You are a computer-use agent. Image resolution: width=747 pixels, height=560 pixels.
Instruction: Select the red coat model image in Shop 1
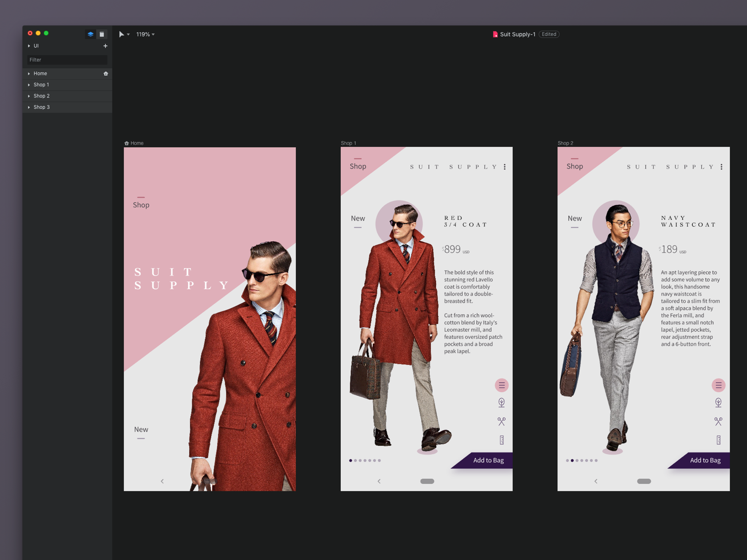tap(401, 327)
